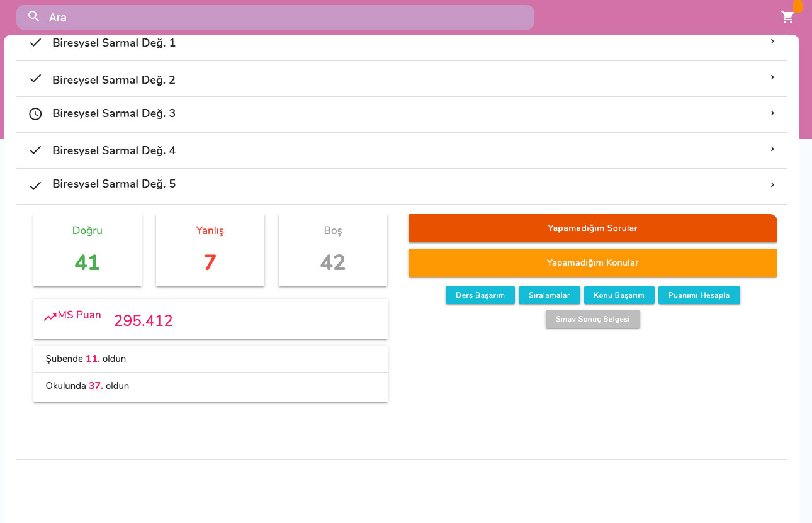Collapse the Biresysel Sarmal Değ. 5 row
Screen dimensions: 812x523
[772, 185]
